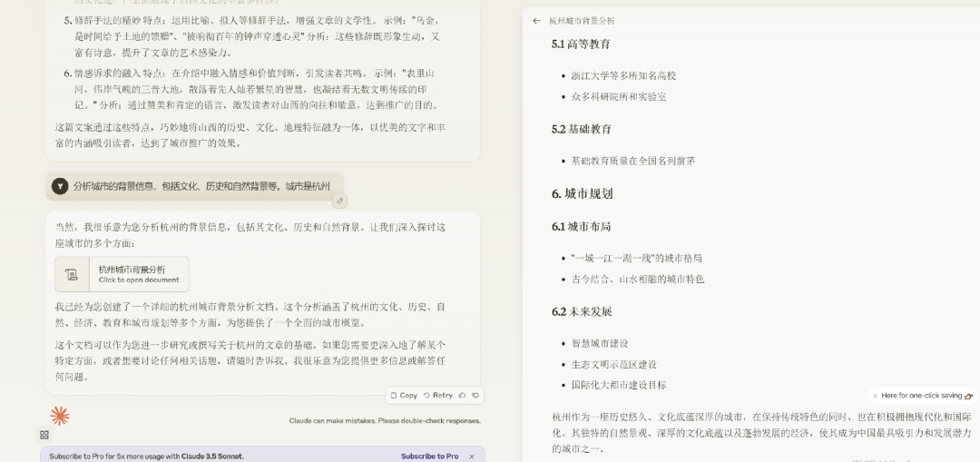
Task: Click the user avatar Y icon
Action: [x=60, y=186]
